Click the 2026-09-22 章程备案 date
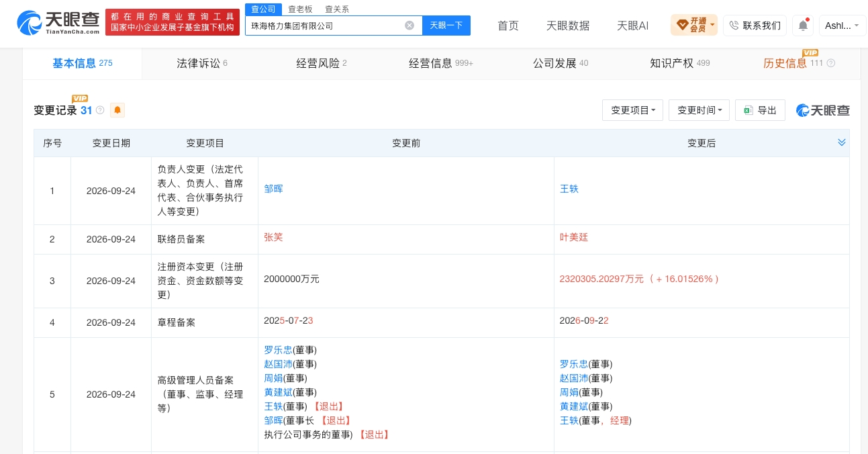This screenshot has height=454, width=868. pyautogui.click(x=584, y=320)
